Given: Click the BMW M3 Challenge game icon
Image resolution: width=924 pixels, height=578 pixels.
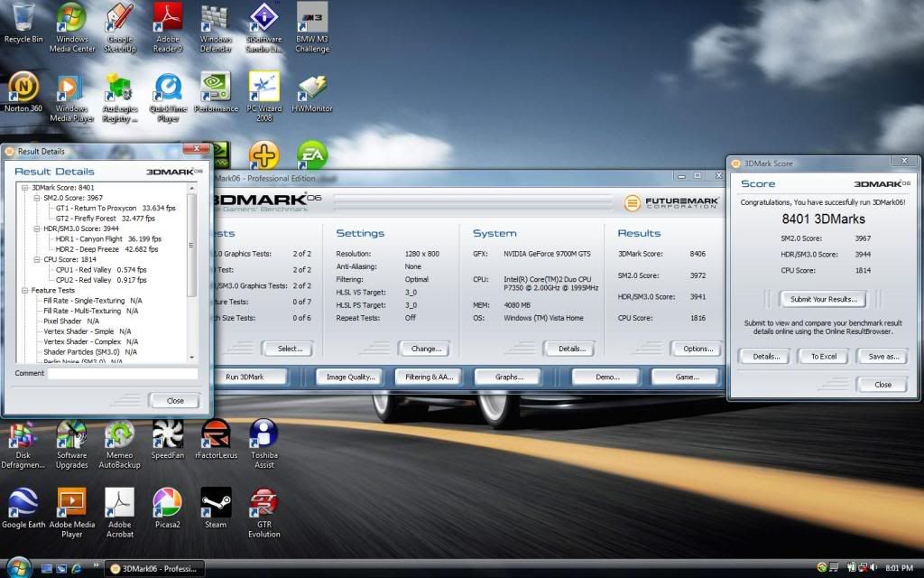Looking at the screenshot, I should coord(312,27).
